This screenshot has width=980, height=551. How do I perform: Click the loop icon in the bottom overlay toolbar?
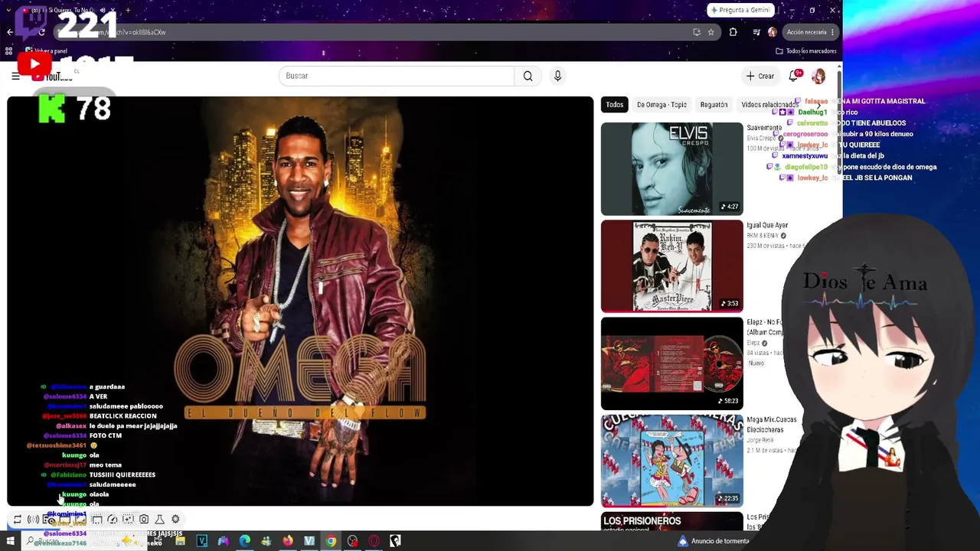(17, 520)
